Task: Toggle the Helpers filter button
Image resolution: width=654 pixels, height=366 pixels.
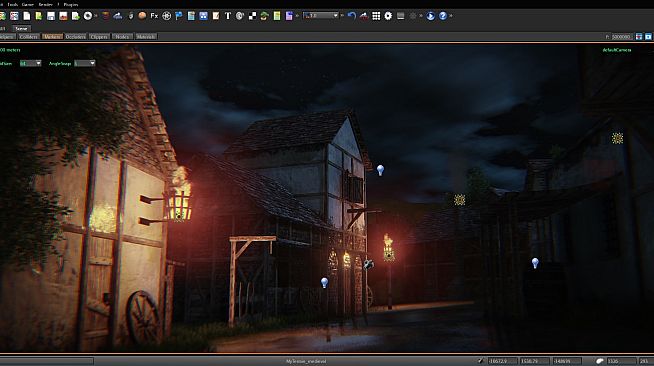Action: 7,37
